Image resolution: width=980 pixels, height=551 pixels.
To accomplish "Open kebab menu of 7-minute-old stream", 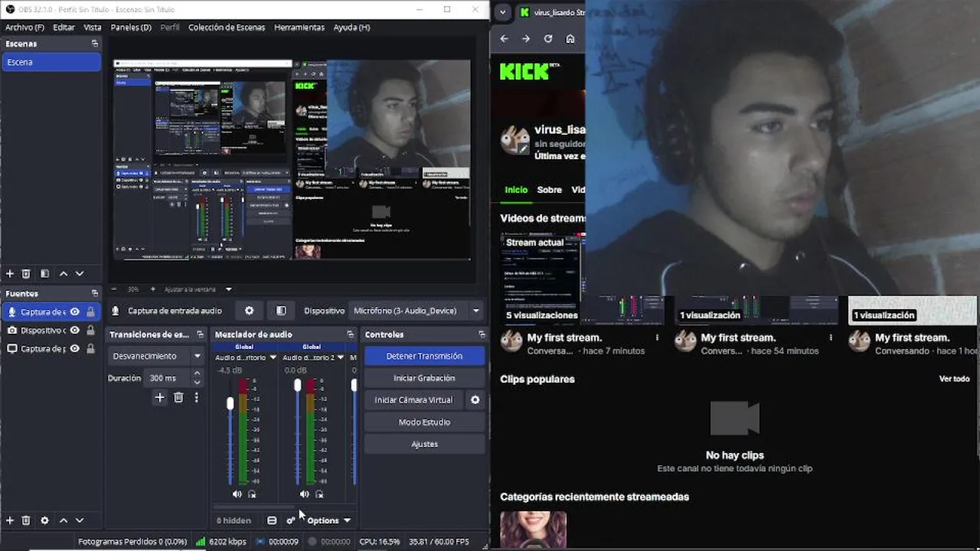I will tap(657, 337).
